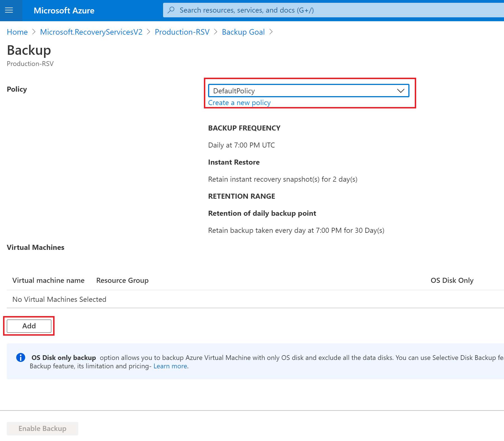
Task: Open Microsoft.RecoveryServicesV2 breadcrumb
Action: pos(91,32)
